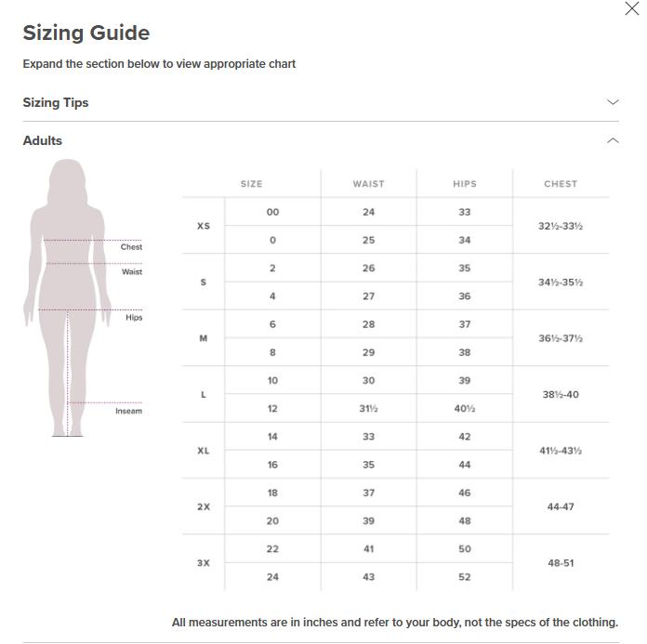Select the CHEST column header in table
This screenshot has width=647, height=644.
561,184
